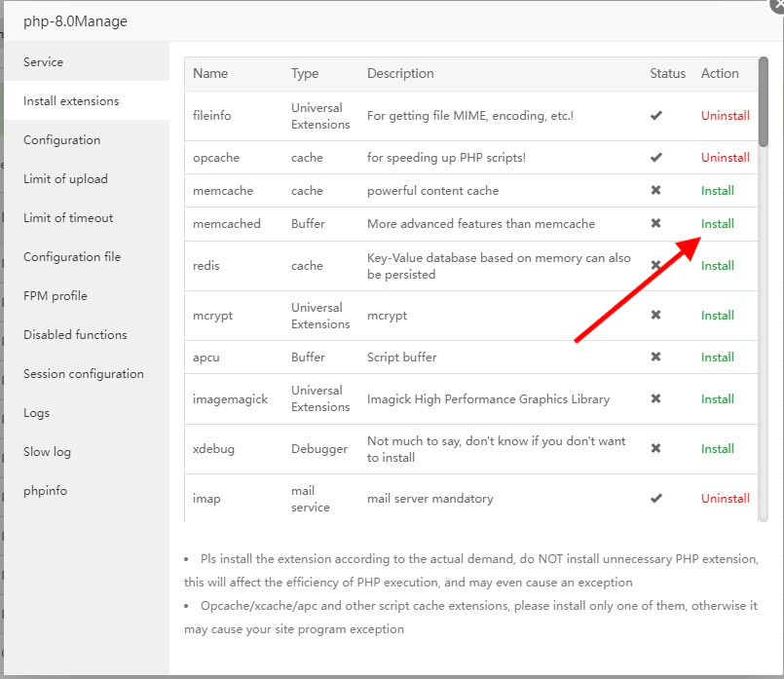Go to Disabled functions settings

75,335
